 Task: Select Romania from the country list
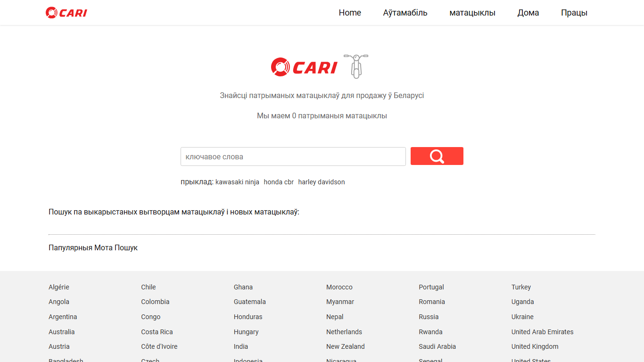(432, 302)
